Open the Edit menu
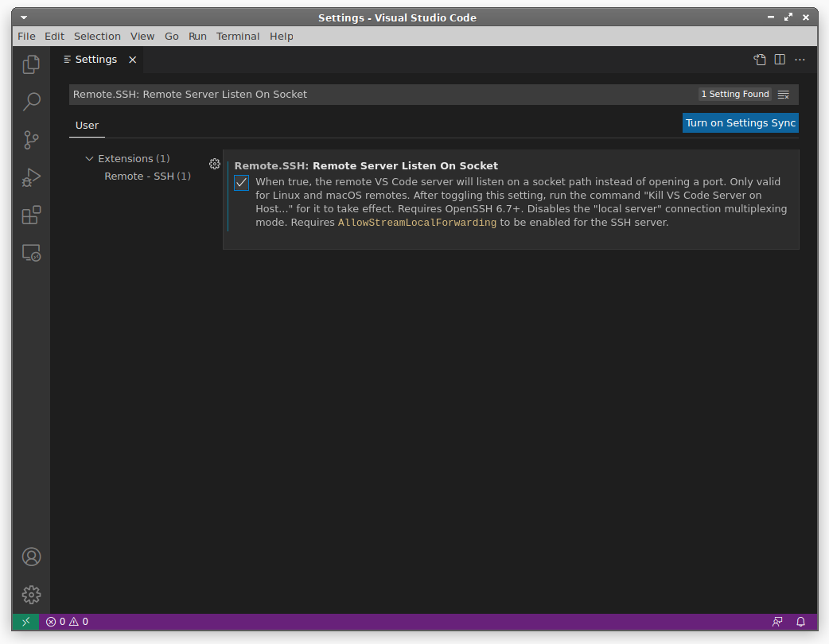The image size is (829, 644). pyautogui.click(x=54, y=37)
